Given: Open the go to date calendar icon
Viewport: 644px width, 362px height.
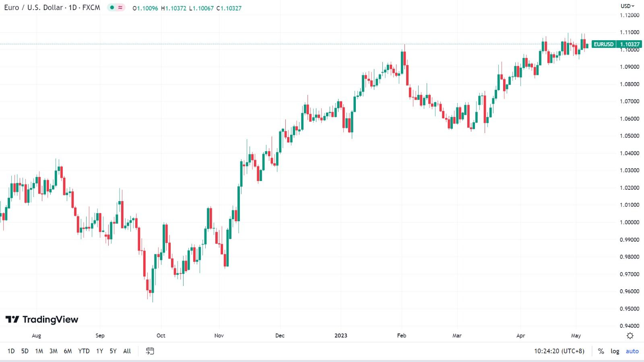Looking at the screenshot, I should [150, 351].
